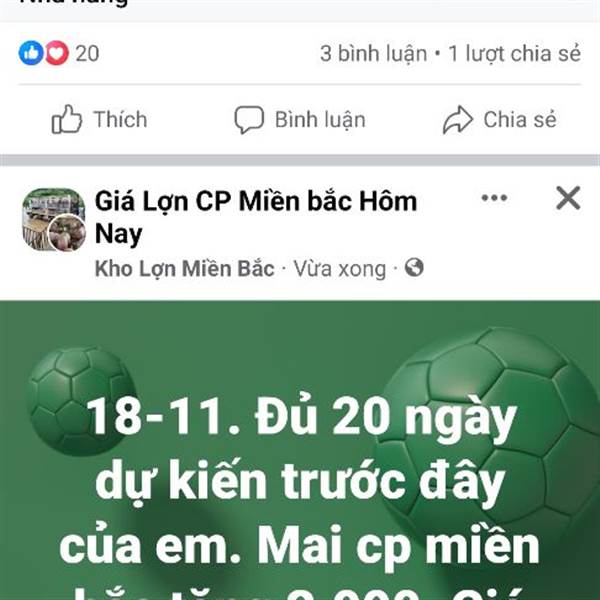Tap the red heart reaction icon
This screenshot has height=600, width=600.
[x=57, y=53]
